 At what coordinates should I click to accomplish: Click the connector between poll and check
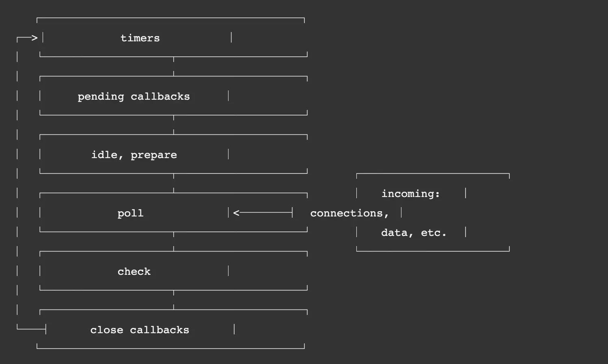(x=174, y=241)
